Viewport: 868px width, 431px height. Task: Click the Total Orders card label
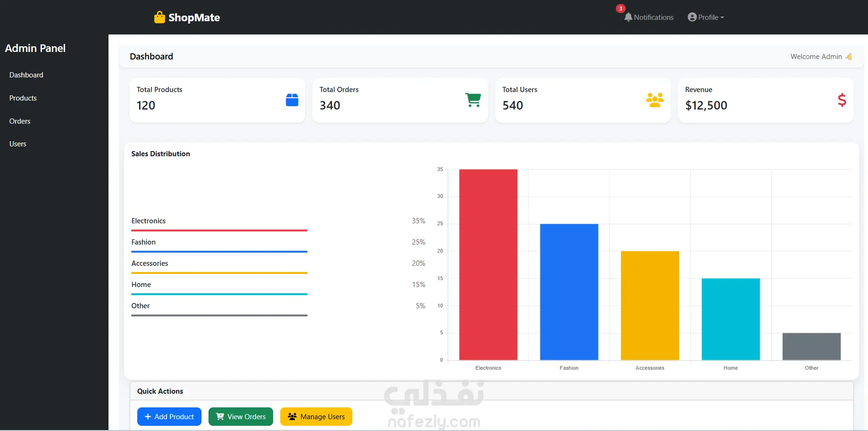pyautogui.click(x=339, y=90)
